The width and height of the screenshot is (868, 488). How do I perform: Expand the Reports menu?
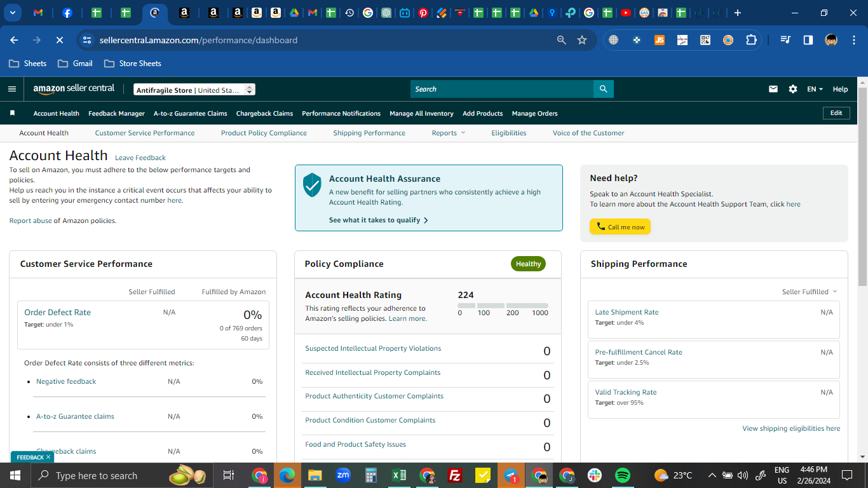449,133
